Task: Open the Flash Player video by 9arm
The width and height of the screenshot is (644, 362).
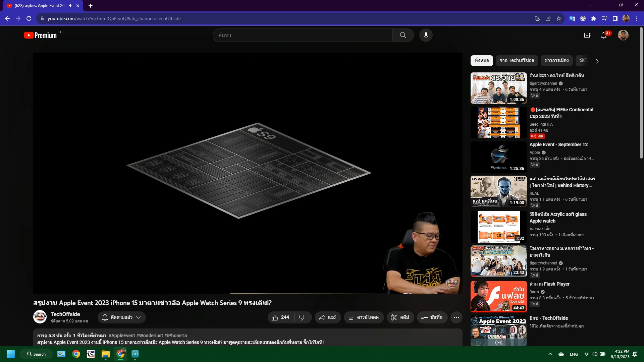Action: coord(498,296)
